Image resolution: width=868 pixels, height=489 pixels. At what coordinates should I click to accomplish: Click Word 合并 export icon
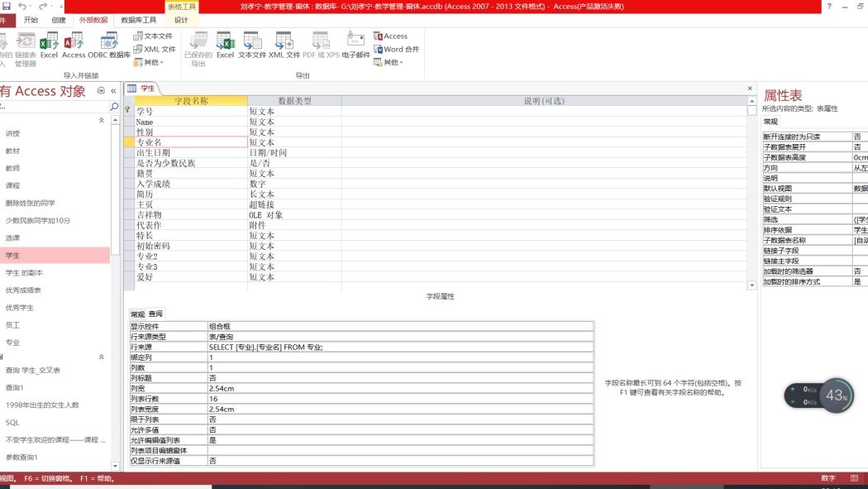(396, 50)
